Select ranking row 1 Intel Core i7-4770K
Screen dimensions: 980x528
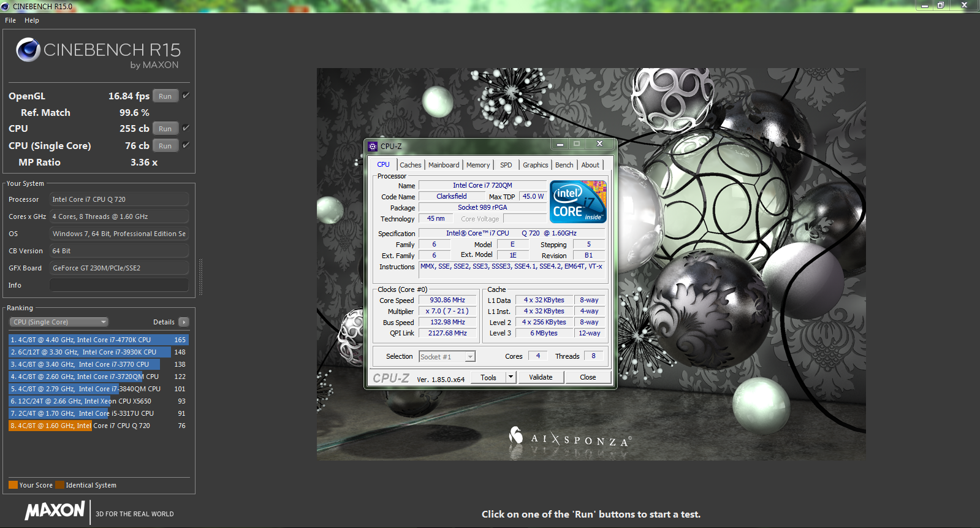point(98,340)
